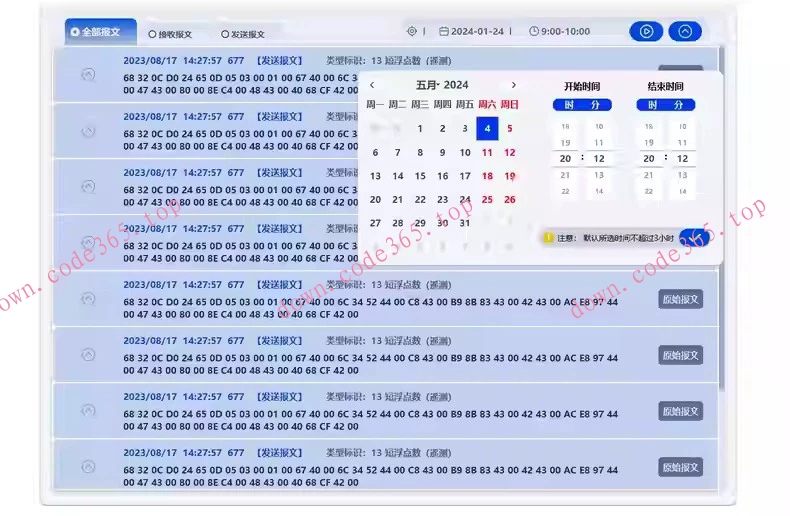Click the blue play button

pos(646,31)
